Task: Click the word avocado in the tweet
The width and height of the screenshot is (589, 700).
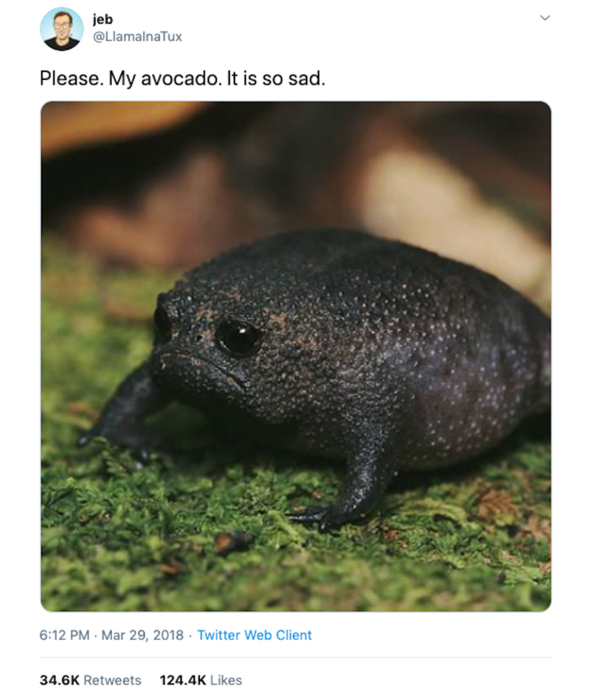Action: point(180,78)
